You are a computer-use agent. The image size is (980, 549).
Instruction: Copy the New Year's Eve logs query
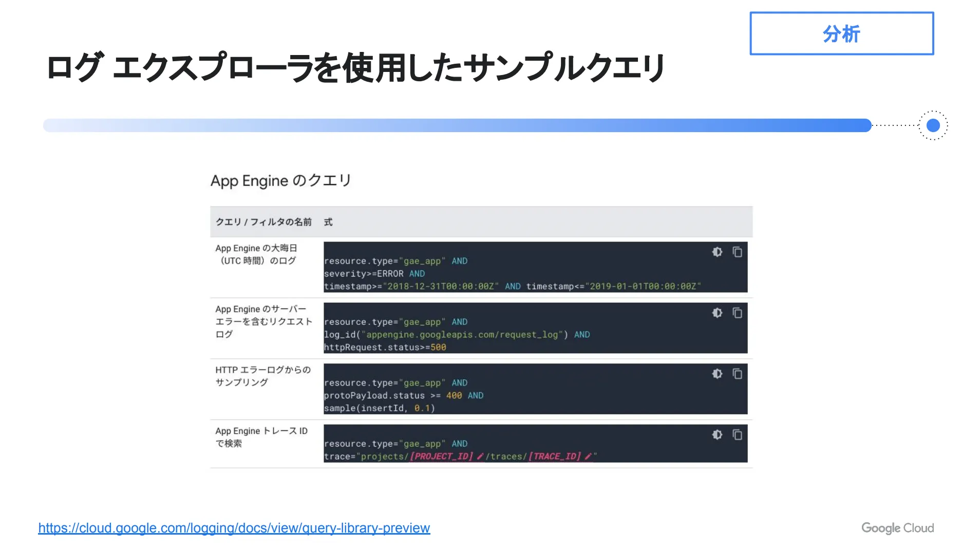(737, 252)
